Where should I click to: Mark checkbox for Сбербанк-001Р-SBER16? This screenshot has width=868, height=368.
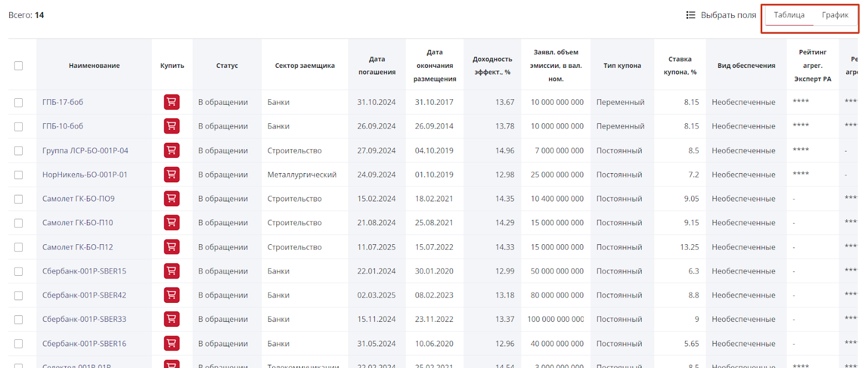pyautogui.click(x=18, y=344)
